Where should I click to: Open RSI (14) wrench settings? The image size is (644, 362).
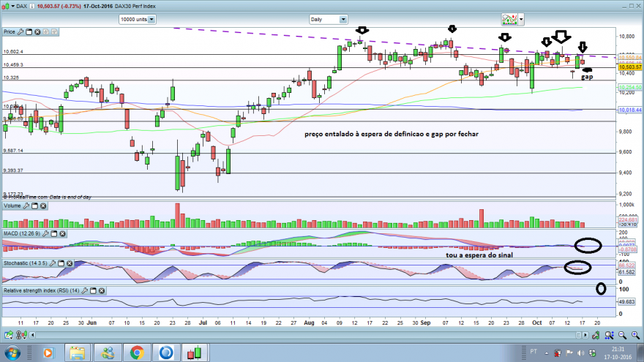85,290
